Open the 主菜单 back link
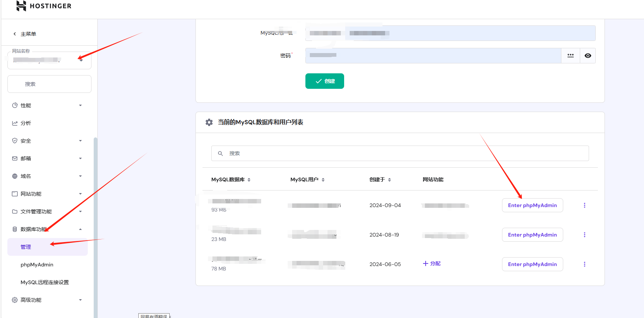 point(28,34)
